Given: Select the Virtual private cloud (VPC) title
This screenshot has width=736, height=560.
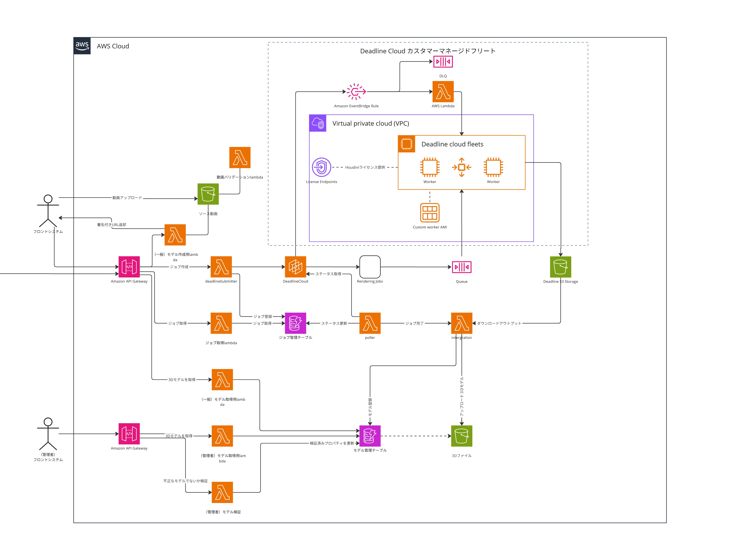Looking at the screenshot, I should pyautogui.click(x=370, y=123).
